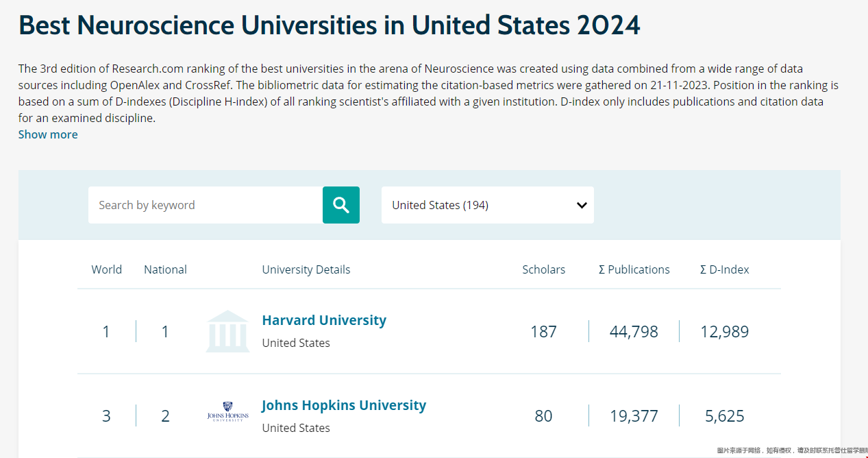Click the United States label under Johns Hopkins University
The height and width of the screenshot is (458, 868).
click(x=296, y=428)
